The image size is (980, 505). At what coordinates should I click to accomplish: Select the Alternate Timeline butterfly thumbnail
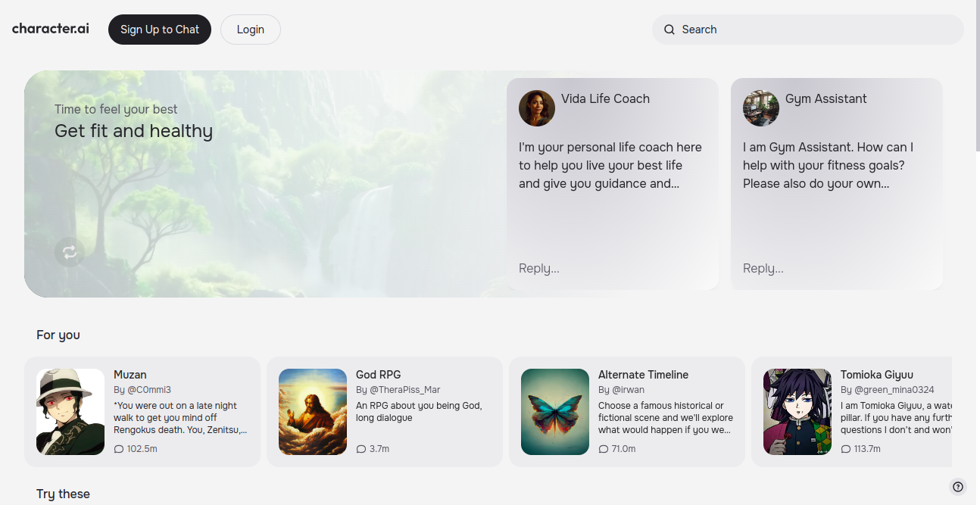[555, 412]
